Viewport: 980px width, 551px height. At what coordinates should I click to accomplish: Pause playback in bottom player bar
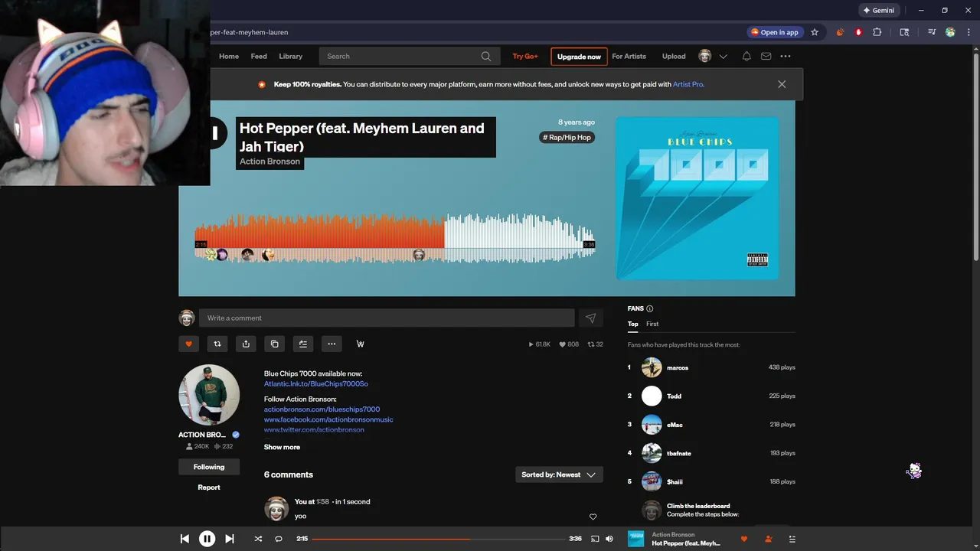pyautogui.click(x=207, y=539)
